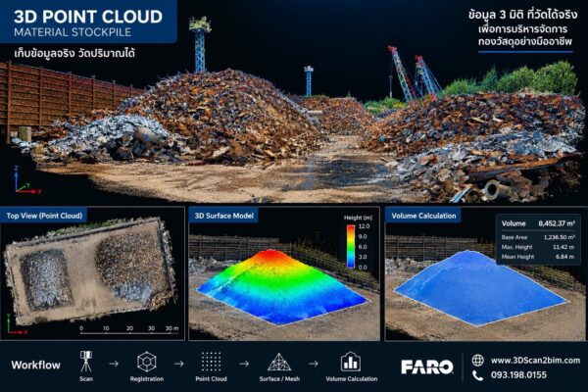Click the FARO logo
Image resolution: width=588 pixels, height=392 pixels.
pos(427,367)
